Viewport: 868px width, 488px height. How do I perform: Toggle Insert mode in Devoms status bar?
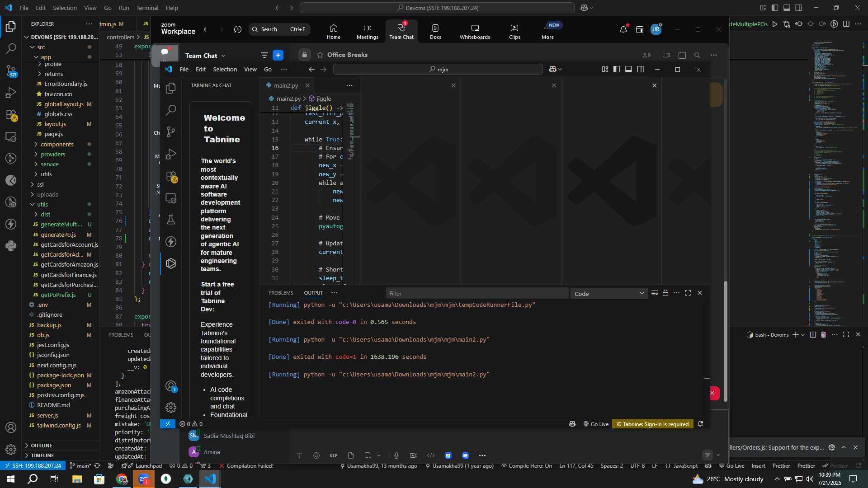point(758,466)
